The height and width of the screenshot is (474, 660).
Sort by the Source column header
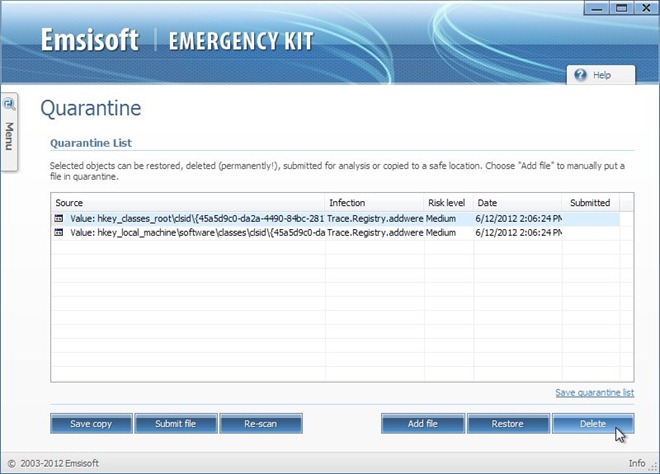point(188,202)
